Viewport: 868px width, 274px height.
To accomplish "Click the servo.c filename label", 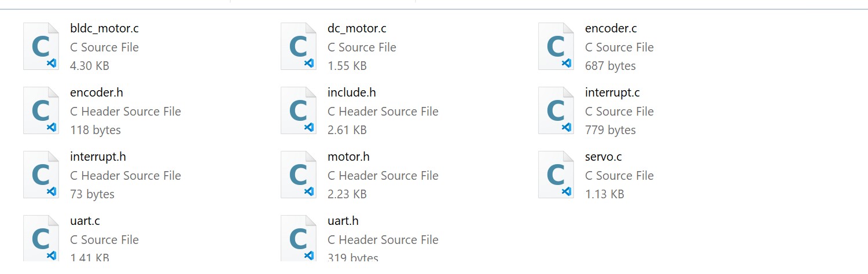I will (604, 157).
